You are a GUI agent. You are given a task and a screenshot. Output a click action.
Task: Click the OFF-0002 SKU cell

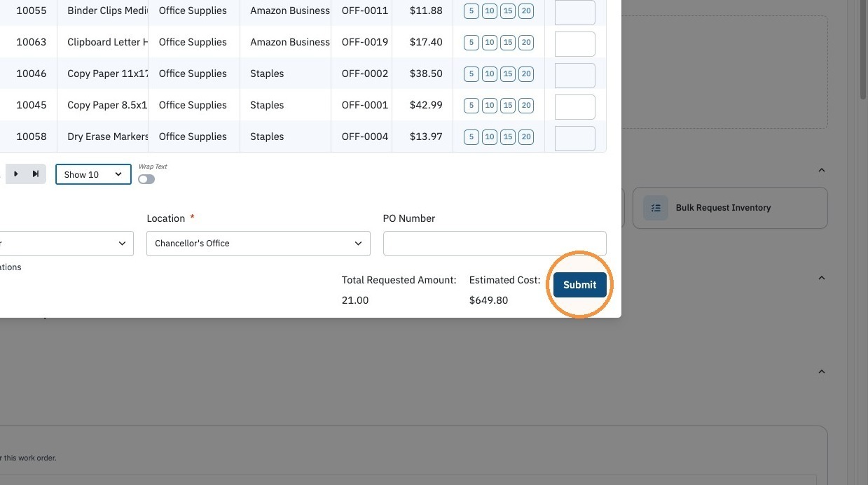point(364,73)
